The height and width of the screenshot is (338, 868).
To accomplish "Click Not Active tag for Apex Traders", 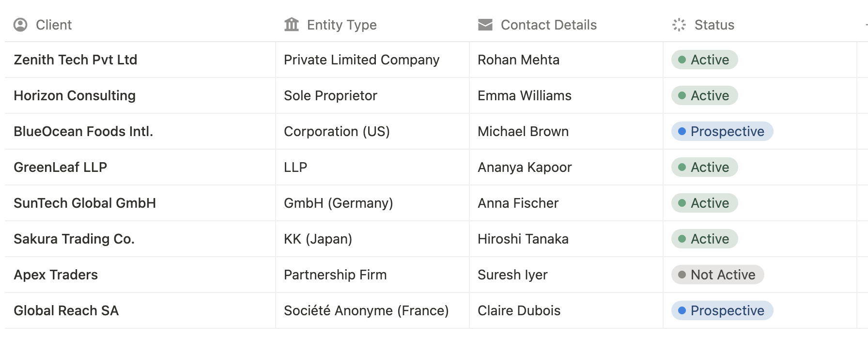I will (717, 275).
